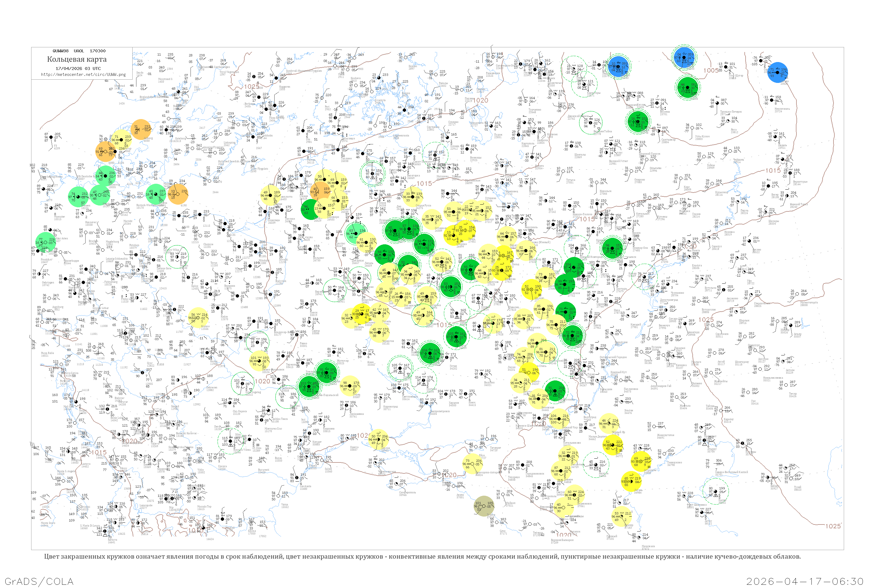
Task: Click the blue station circle at Сосьва
Action: coord(777,72)
